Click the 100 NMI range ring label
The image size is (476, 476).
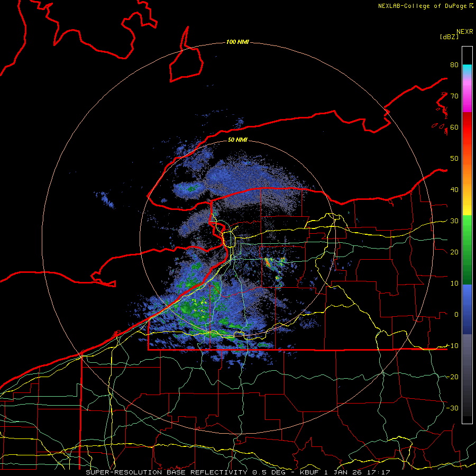tap(237, 42)
